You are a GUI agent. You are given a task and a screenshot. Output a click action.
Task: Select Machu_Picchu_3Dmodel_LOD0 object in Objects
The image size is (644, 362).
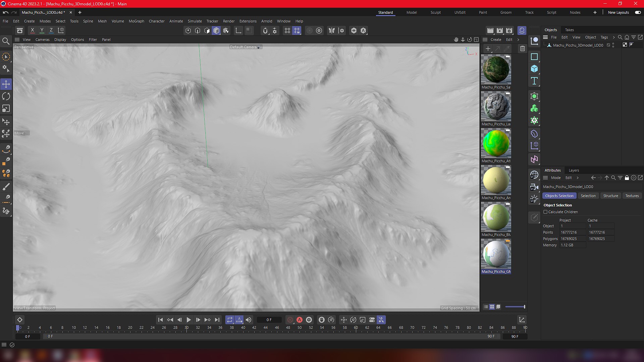pyautogui.click(x=578, y=45)
